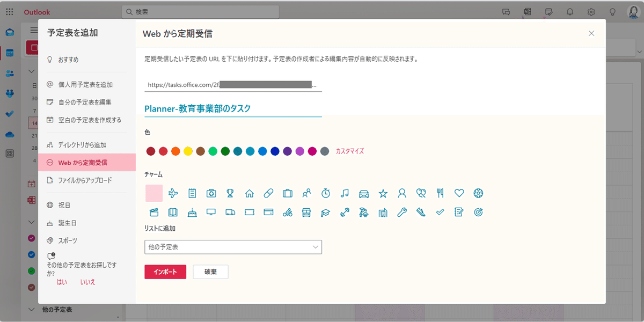
Task: Open the 誕生日 calendar option
Action: click(87, 223)
